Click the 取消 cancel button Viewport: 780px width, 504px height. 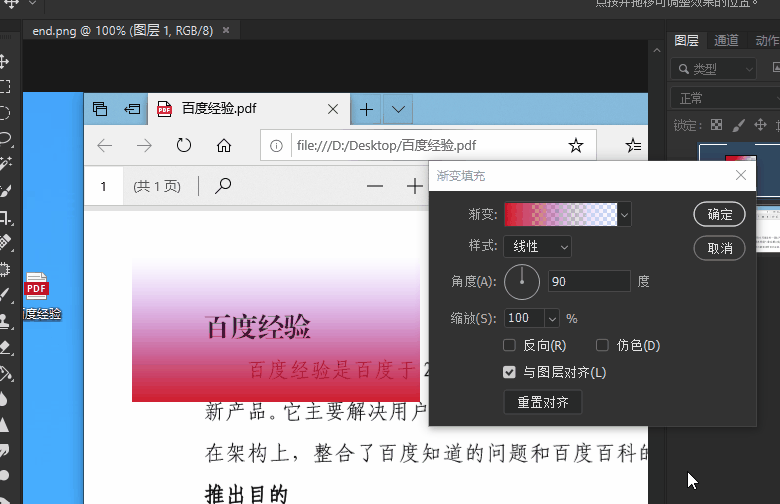(719, 248)
